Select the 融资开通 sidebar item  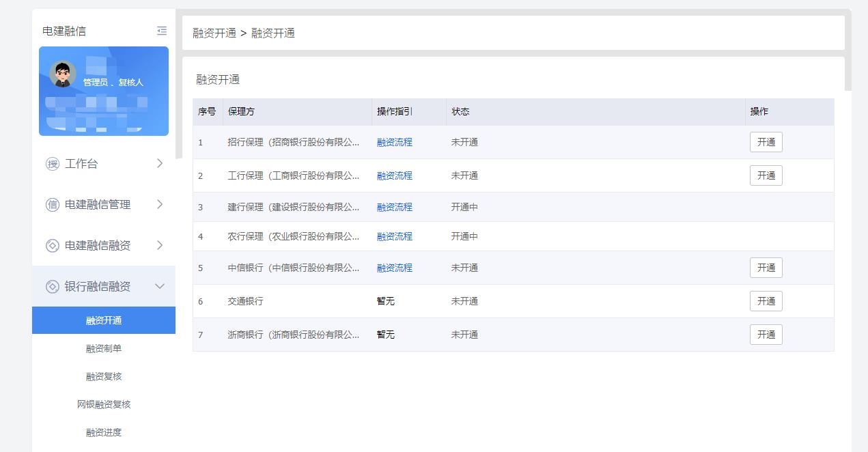click(104, 320)
